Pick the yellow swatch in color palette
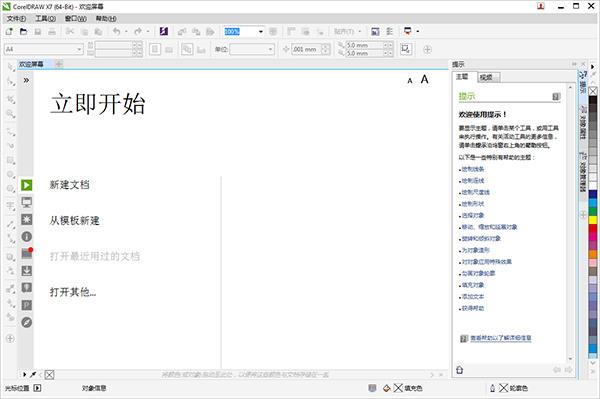Screen dimensions: 600x399 click(593, 220)
